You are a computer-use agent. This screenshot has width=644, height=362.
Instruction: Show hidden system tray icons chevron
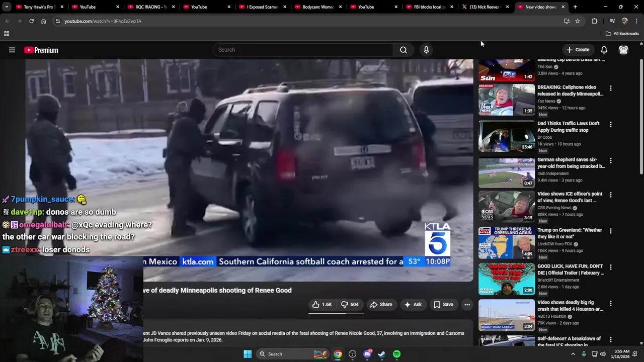[x=573, y=354]
